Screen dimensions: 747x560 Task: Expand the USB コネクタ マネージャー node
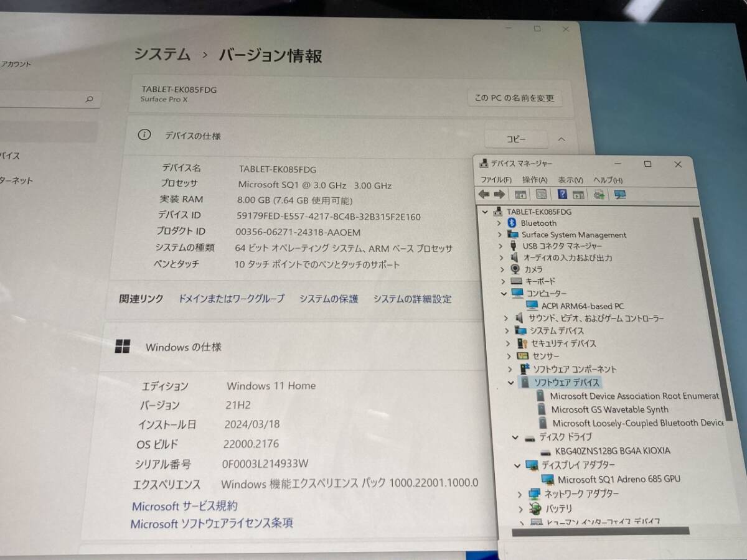tap(501, 246)
